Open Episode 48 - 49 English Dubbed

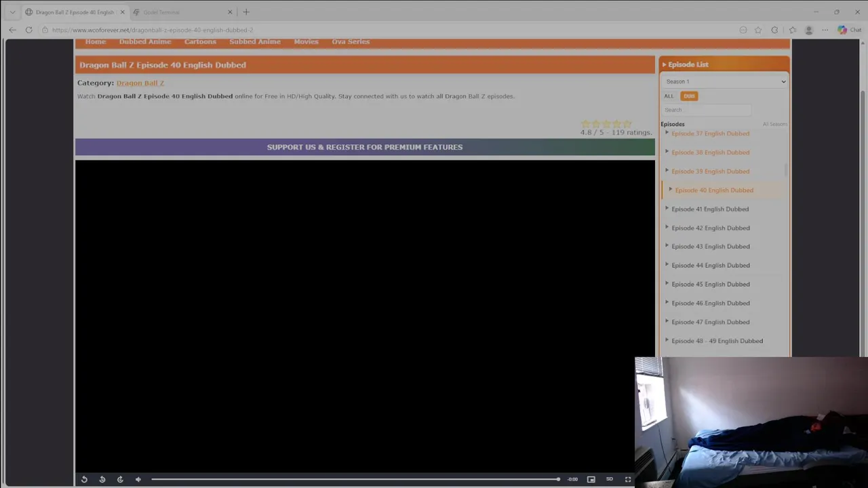(717, 342)
